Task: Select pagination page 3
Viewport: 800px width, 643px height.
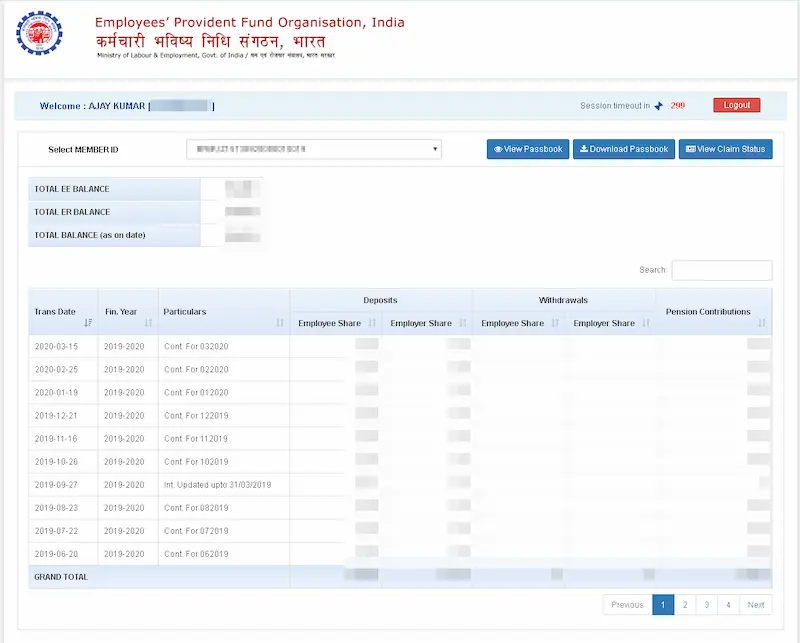Action: coord(707,605)
